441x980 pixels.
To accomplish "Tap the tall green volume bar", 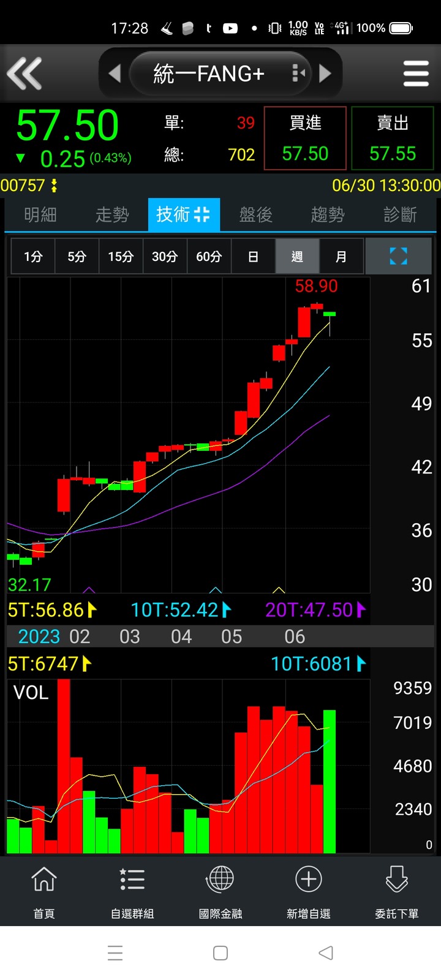I will (330, 782).
